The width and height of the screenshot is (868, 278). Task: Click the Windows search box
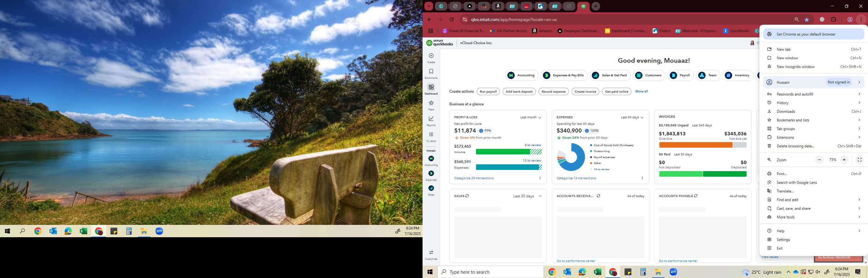491,272
